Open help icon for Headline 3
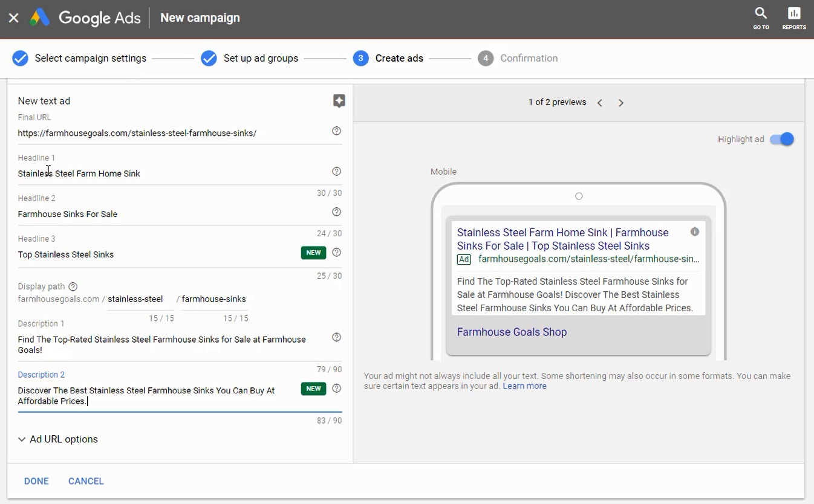Image resolution: width=814 pixels, height=504 pixels. 337,253
